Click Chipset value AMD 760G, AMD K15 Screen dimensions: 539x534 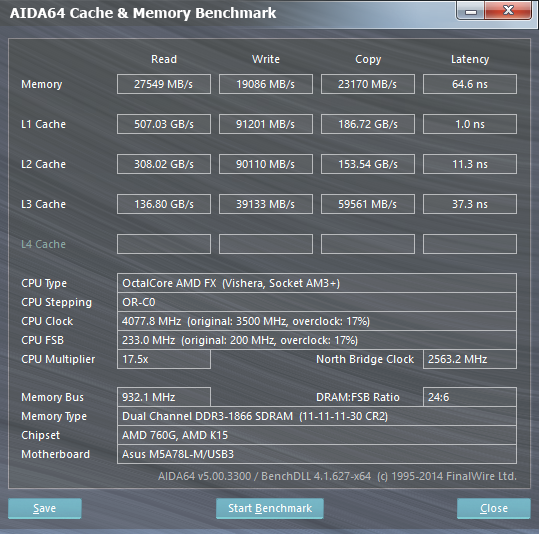(x=317, y=435)
